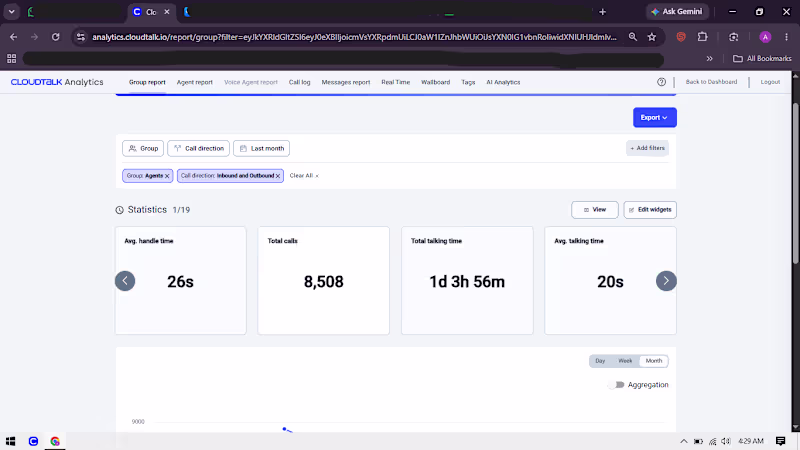The width and height of the screenshot is (800, 450).
Task: Open the screenshot extension icon
Action: [733, 37]
